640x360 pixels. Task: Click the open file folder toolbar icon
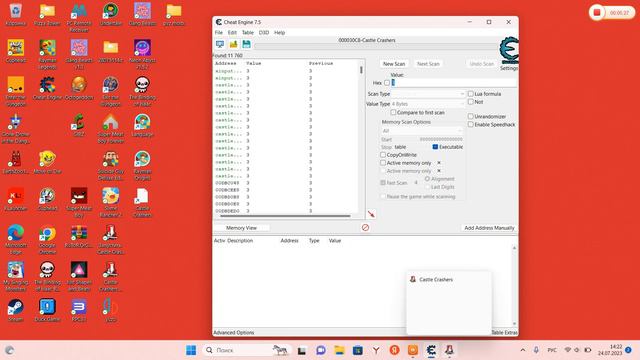pos(233,44)
